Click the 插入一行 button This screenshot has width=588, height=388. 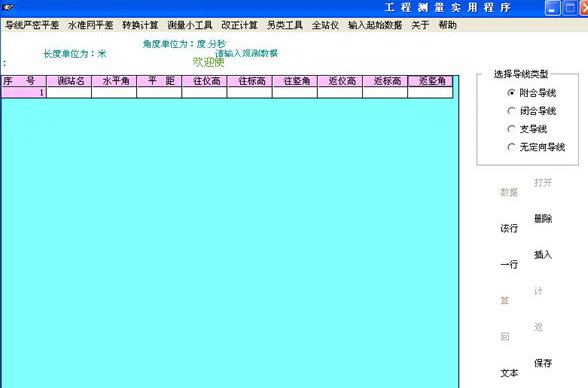point(526,259)
